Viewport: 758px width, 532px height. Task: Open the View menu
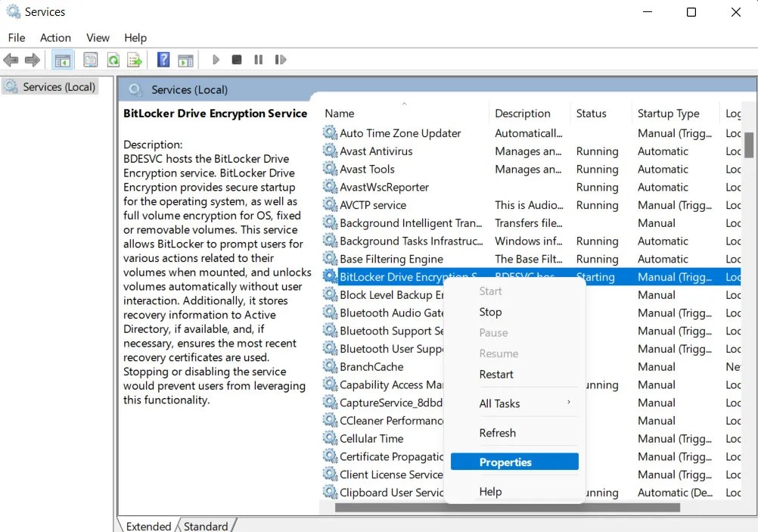(x=98, y=37)
